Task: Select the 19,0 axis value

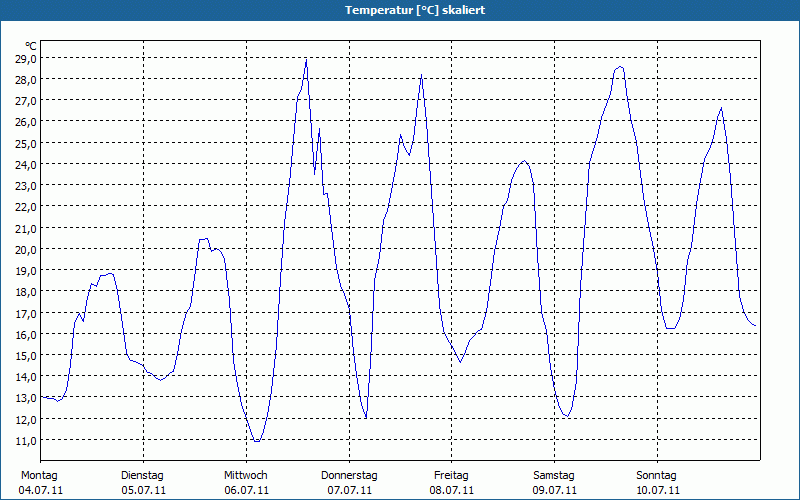Action: tap(26, 271)
